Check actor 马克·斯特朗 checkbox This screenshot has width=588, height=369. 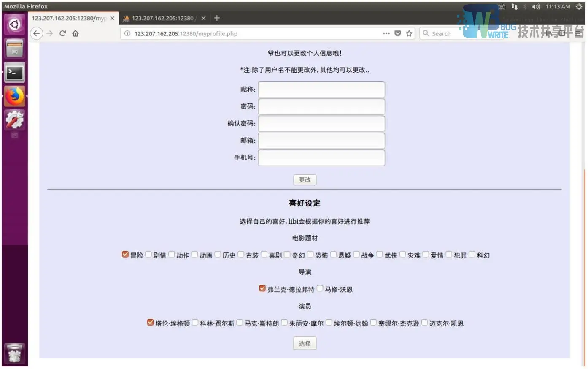pos(240,322)
